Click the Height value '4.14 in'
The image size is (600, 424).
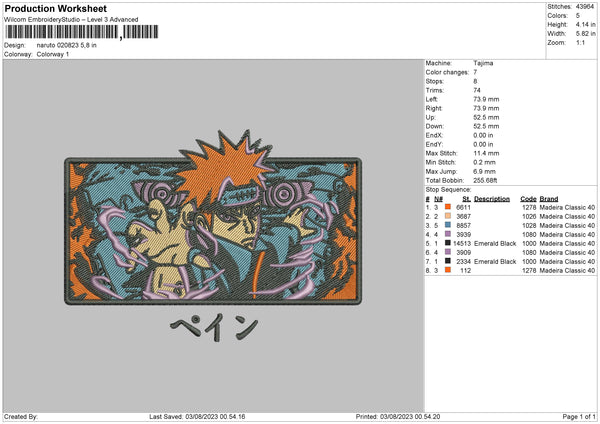pyautogui.click(x=585, y=24)
